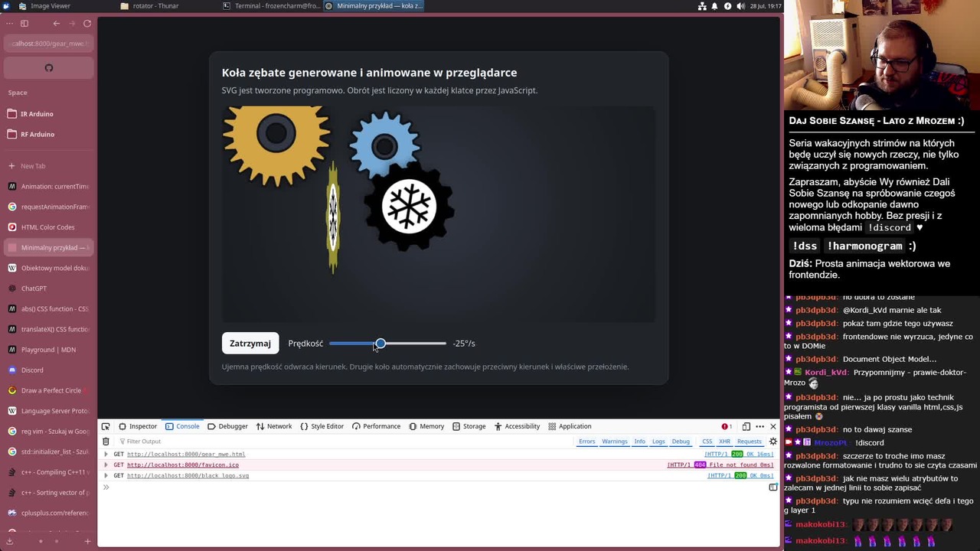Clear console output with the trash icon
The width and height of the screenshot is (980, 551).
point(106,442)
